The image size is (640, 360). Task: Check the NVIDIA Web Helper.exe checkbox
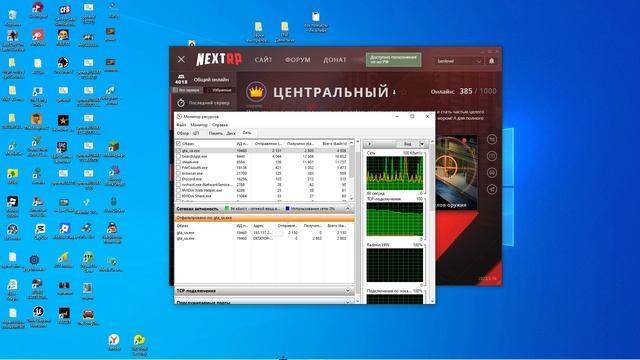click(x=178, y=190)
